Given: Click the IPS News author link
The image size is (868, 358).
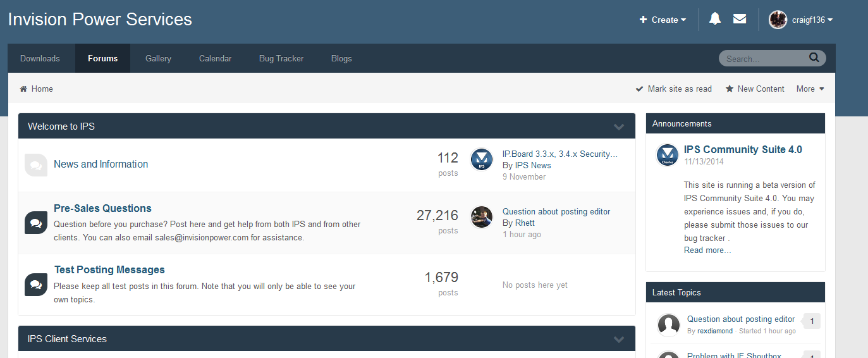Looking at the screenshot, I should [x=532, y=165].
